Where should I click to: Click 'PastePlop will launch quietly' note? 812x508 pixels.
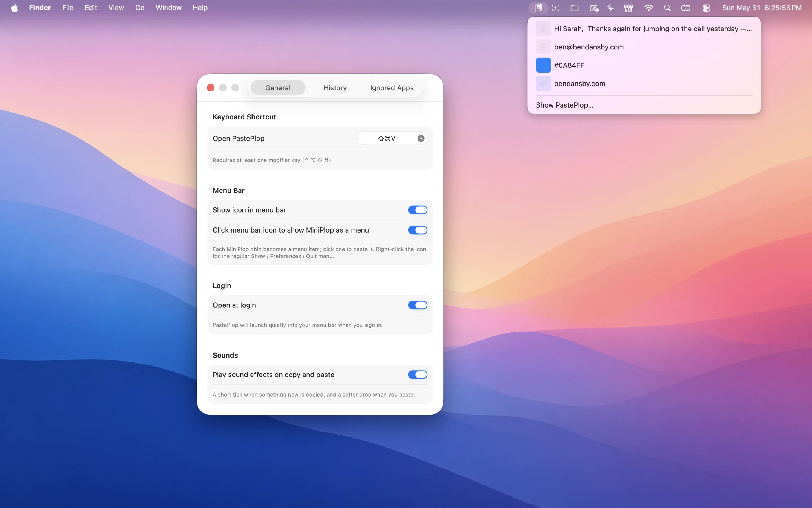pos(298,325)
